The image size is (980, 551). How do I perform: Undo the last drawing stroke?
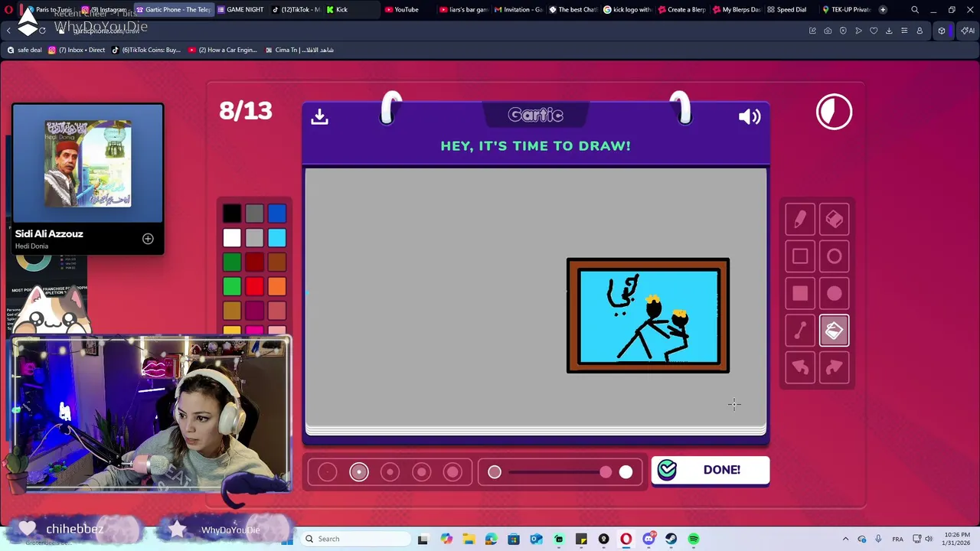800,367
